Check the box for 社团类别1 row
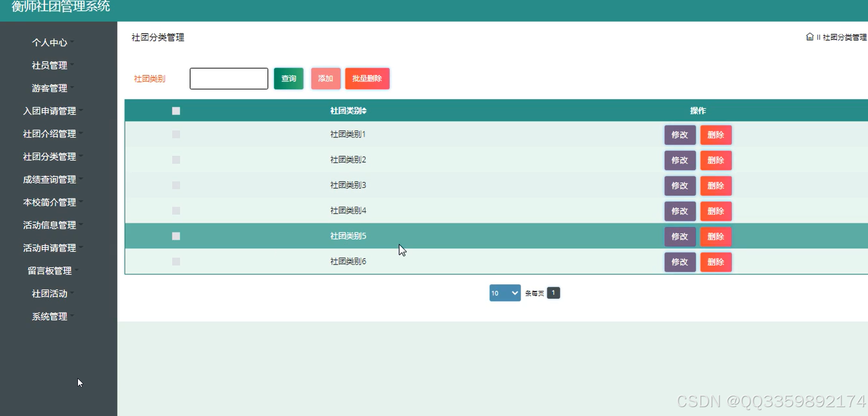 coord(176,134)
